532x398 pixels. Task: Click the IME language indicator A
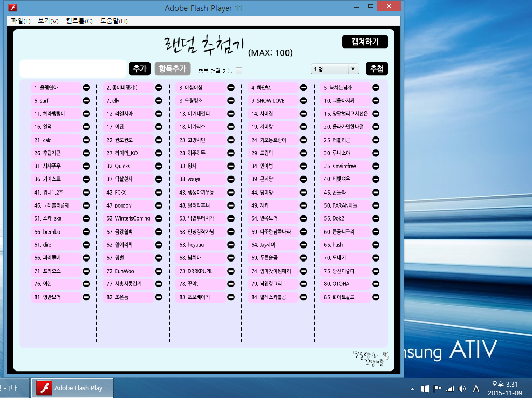[476, 389]
